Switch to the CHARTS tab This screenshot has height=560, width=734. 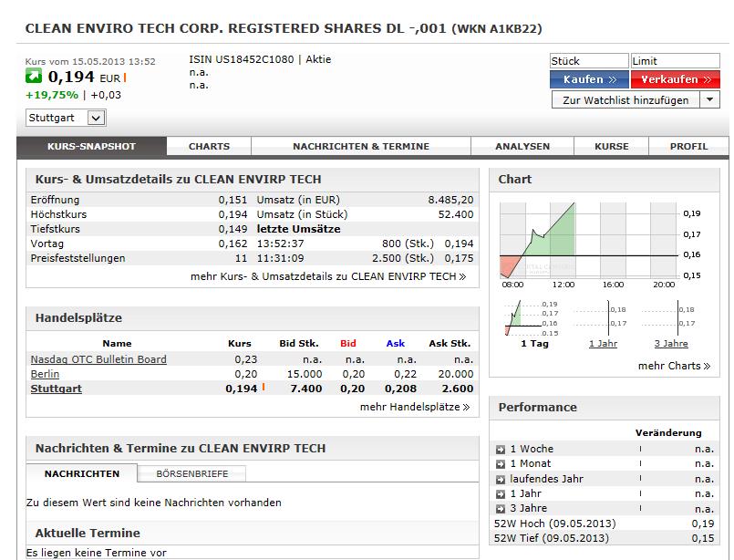[x=209, y=145]
